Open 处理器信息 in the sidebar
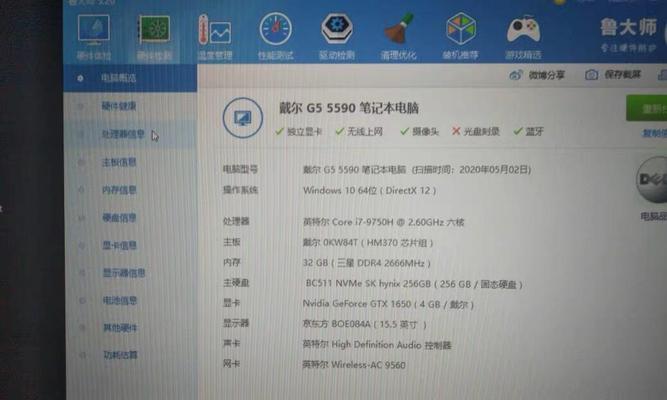This screenshot has height=400, width=667. click(x=130, y=134)
